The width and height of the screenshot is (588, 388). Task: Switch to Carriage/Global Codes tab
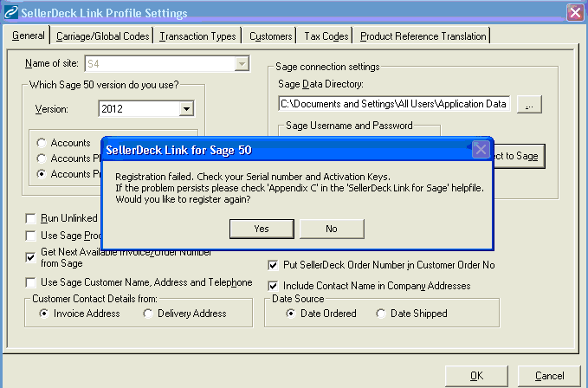coord(102,36)
